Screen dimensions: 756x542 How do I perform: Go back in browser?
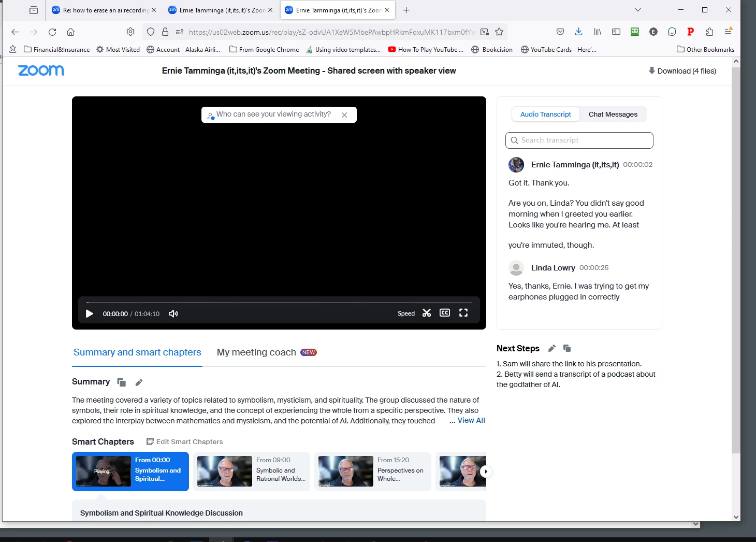coord(15,32)
